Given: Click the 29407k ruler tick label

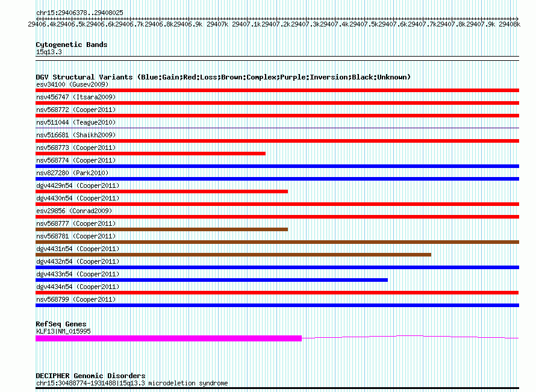Looking at the screenshot, I should click(x=217, y=24).
